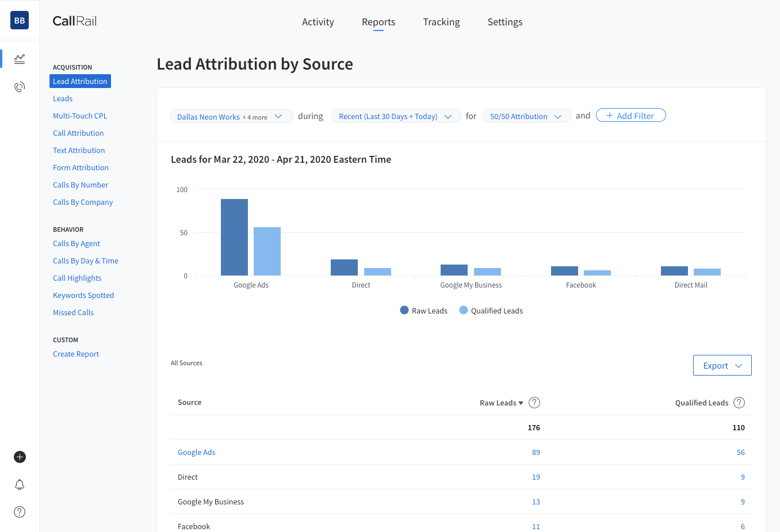Click the Qualified Leads help tooltip icon
The image size is (780, 532).
pyautogui.click(x=739, y=403)
